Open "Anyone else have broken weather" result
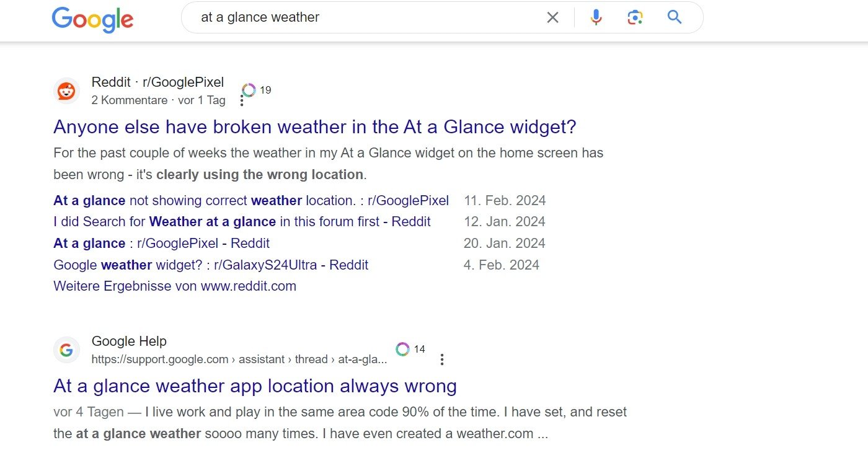The image size is (868, 471). (315, 127)
